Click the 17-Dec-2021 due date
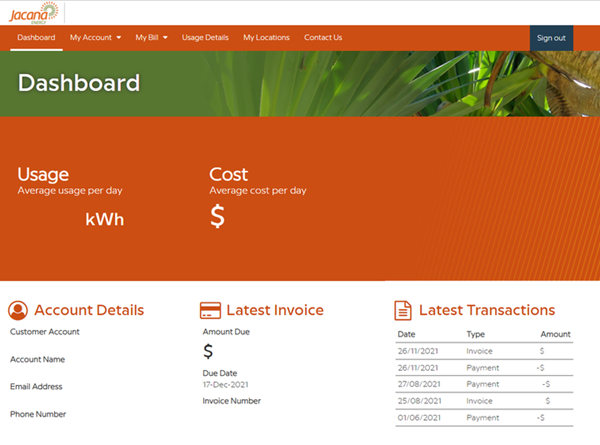The width and height of the screenshot is (600, 445). (225, 385)
